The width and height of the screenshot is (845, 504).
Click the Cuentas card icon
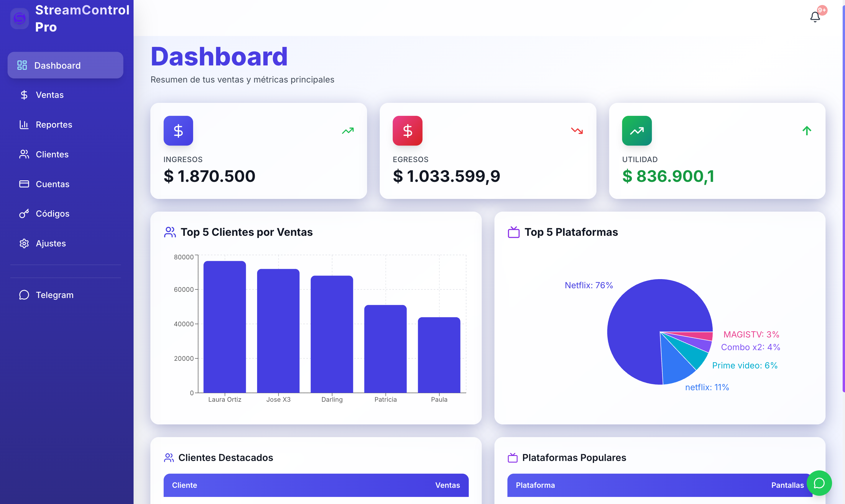[24, 184]
